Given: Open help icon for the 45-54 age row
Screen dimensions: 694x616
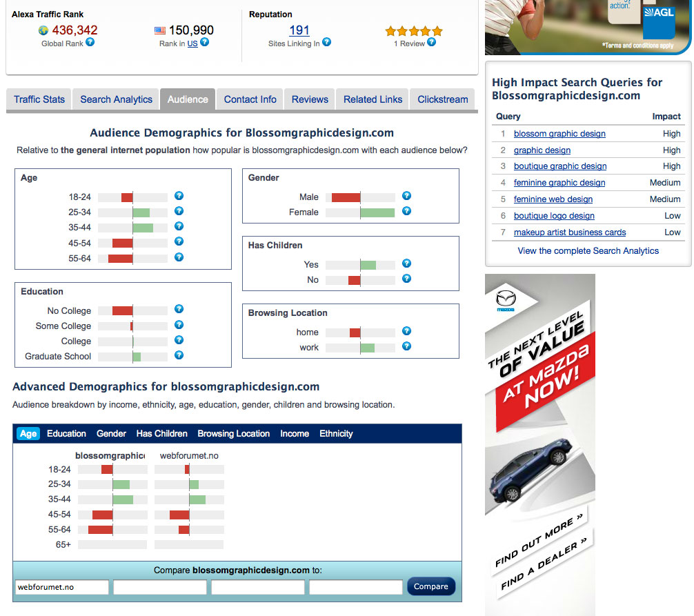Looking at the screenshot, I should 179,241.
